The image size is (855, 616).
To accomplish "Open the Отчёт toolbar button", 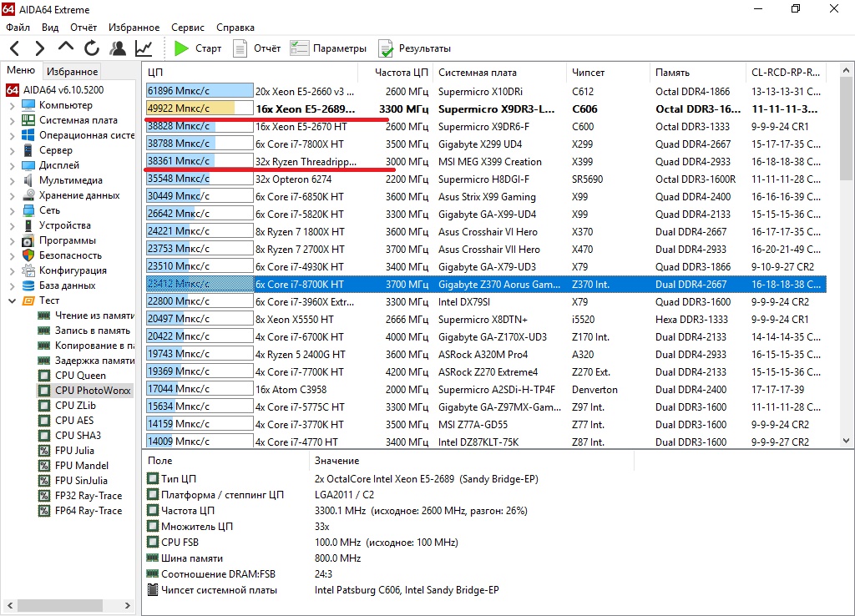I will coord(257,48).
